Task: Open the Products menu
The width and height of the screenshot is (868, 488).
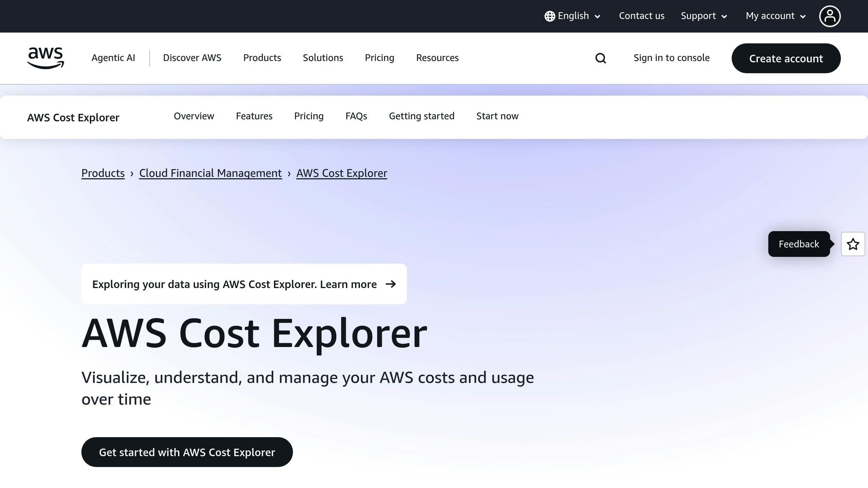Action: [262, 58]
